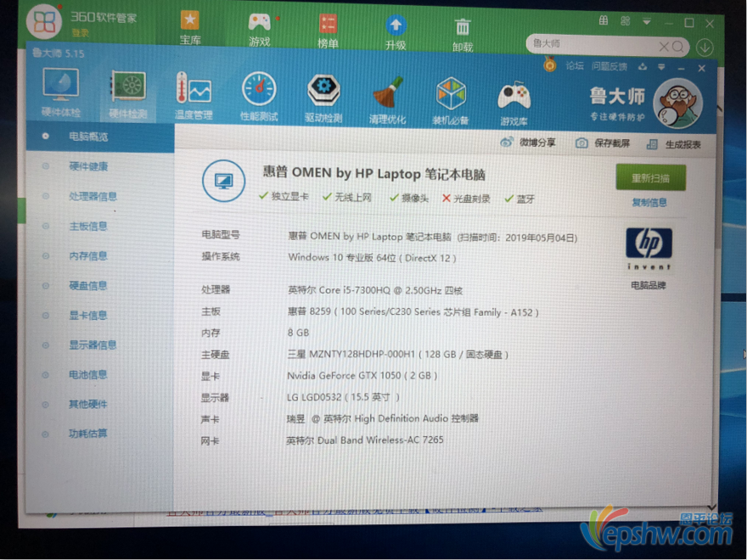Launch 性能测试 performance benchmark

(259, 96)
